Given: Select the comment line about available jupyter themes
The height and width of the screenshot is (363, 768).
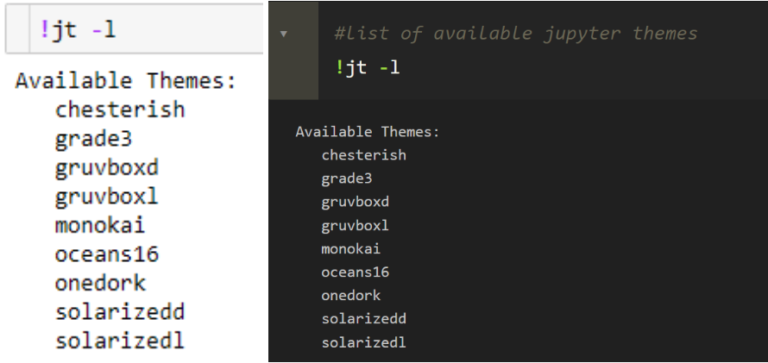Looking at the screenshot, I should (x=516, y=33).
